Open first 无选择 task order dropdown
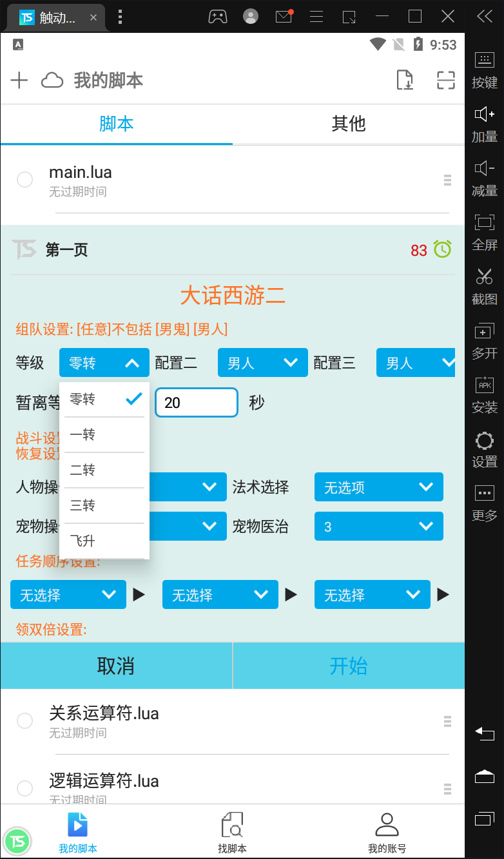 pyautogui.click(x=68, y=595)
